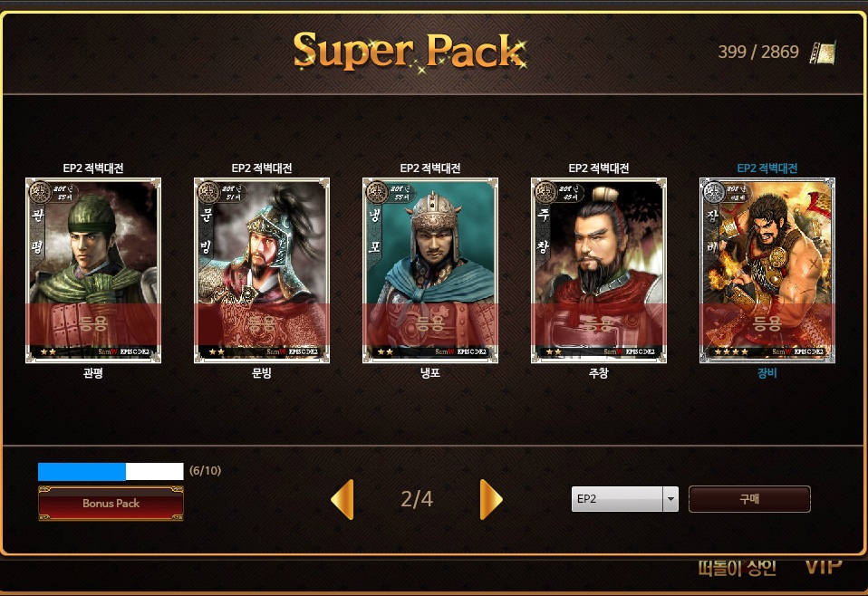Click the scroll ticket icon next to 399 / 2869
This screenshot has width=868, height=596.
(823, 53)
